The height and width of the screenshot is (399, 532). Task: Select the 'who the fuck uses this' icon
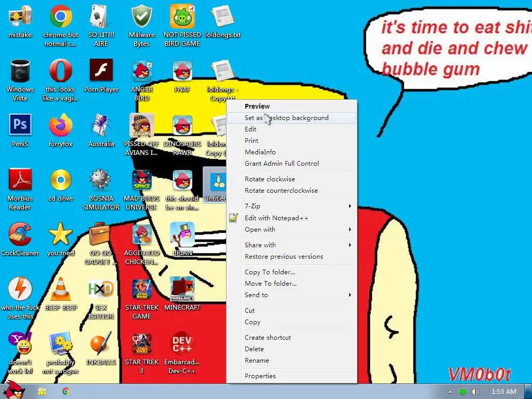click(20, 298)
